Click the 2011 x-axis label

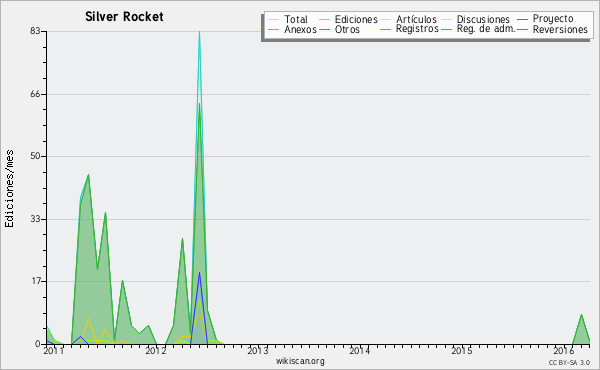[x=53, y=350]
